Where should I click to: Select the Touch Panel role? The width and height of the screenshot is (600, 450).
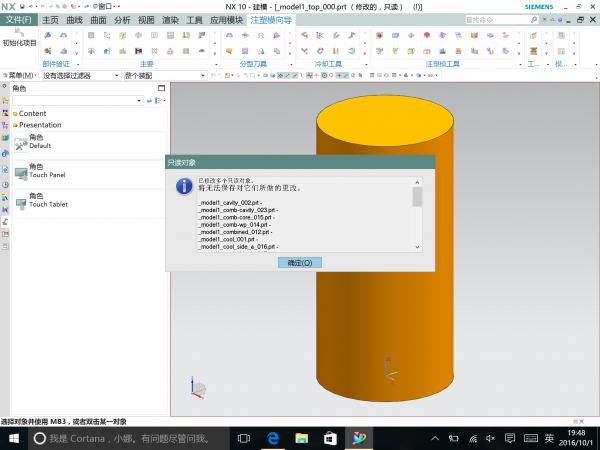tap(89, 174)
